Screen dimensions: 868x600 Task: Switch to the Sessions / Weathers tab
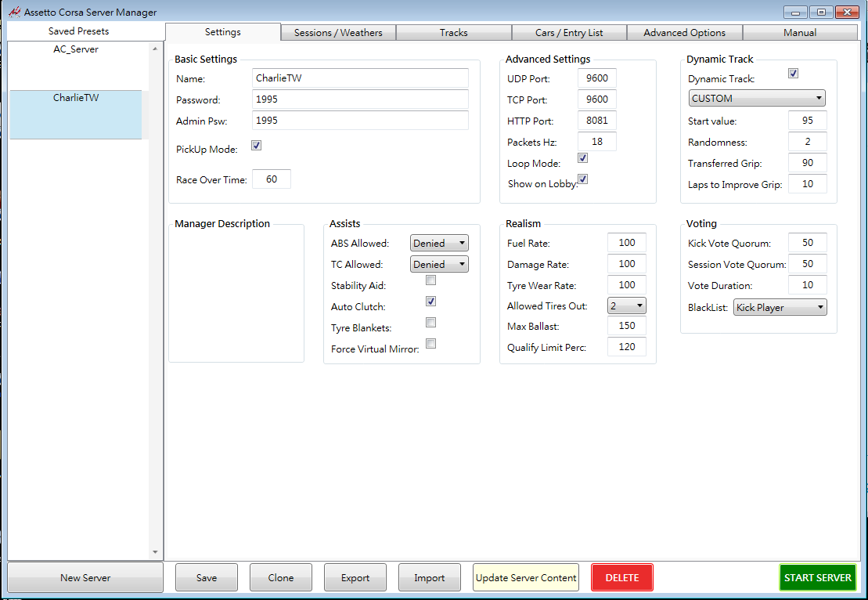tap(338, 33)
